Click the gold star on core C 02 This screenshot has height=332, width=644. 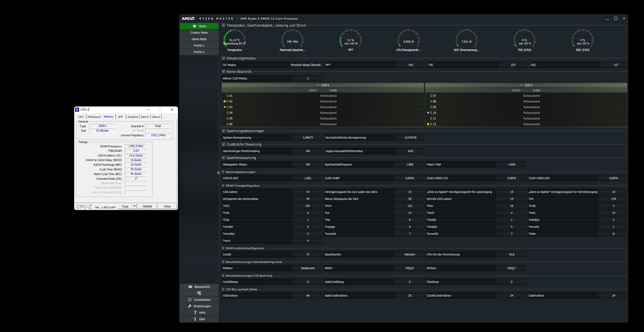224,101
